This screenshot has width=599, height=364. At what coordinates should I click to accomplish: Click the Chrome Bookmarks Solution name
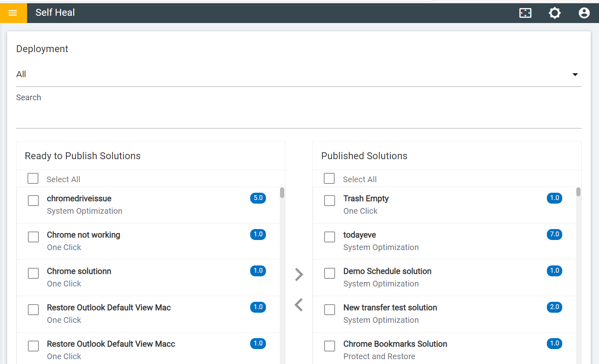click(395, 344)
